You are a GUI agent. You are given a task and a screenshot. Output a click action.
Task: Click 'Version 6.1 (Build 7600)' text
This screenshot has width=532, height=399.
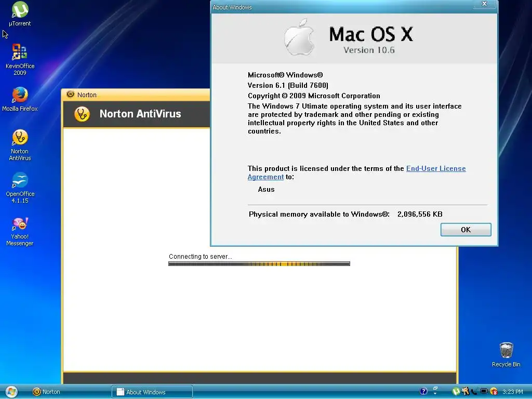click(288, 85)
